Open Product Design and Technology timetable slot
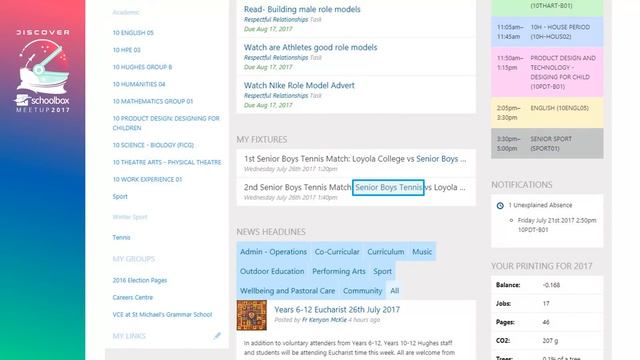Screen dimensions: 640x360 pos(547,72)
